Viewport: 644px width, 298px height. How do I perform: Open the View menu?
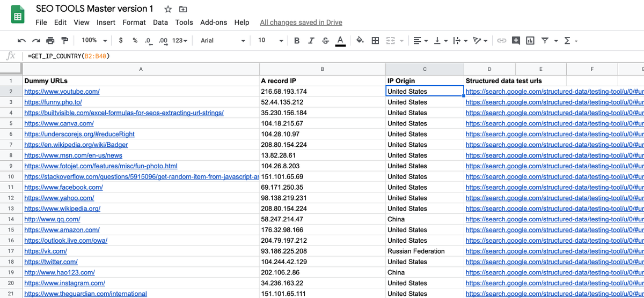[x=82, y=23]
